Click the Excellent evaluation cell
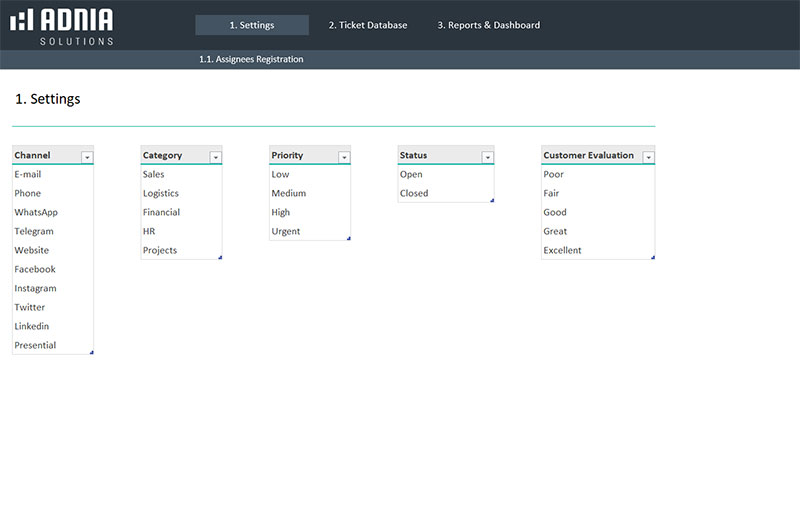800x520 pixels. pyautogui.click(x=562, y=250)
